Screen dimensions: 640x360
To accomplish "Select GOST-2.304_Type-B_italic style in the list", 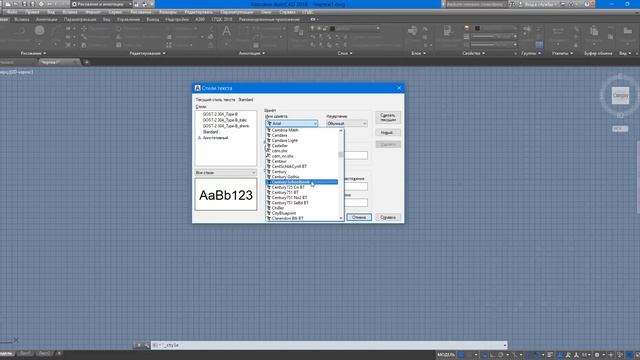I will 225,120.
